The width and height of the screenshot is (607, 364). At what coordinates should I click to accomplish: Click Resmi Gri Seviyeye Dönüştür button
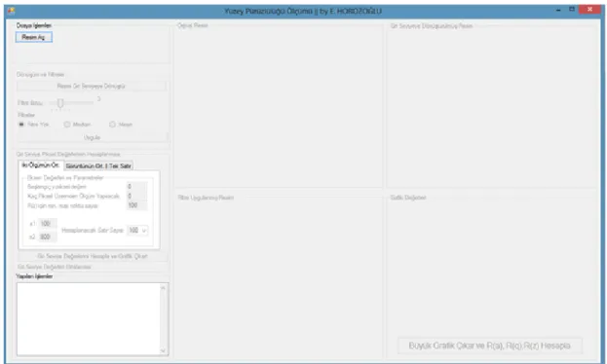(x=92, y=86)
